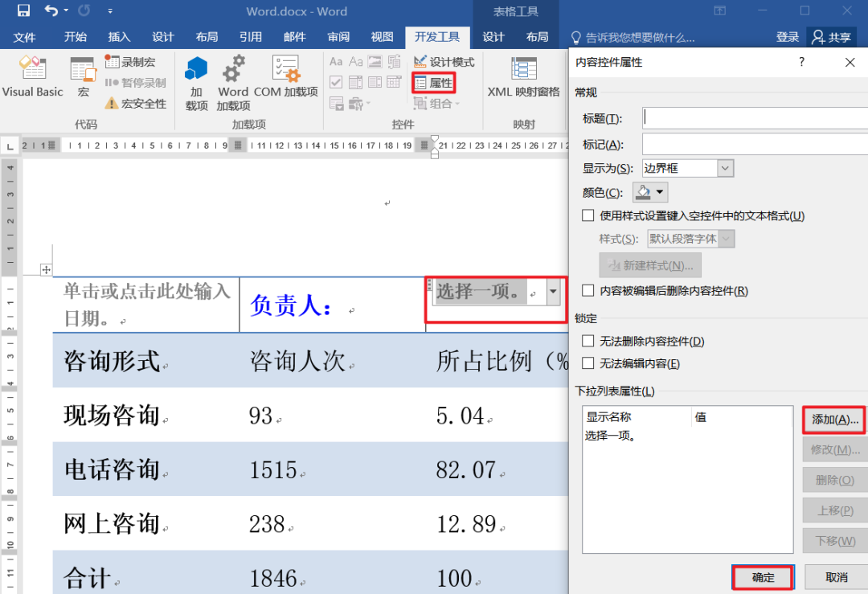The width and height of the screenshot is (868, 594).
Task: Click 暂停录制 pause recording
Action: point(136,83)
